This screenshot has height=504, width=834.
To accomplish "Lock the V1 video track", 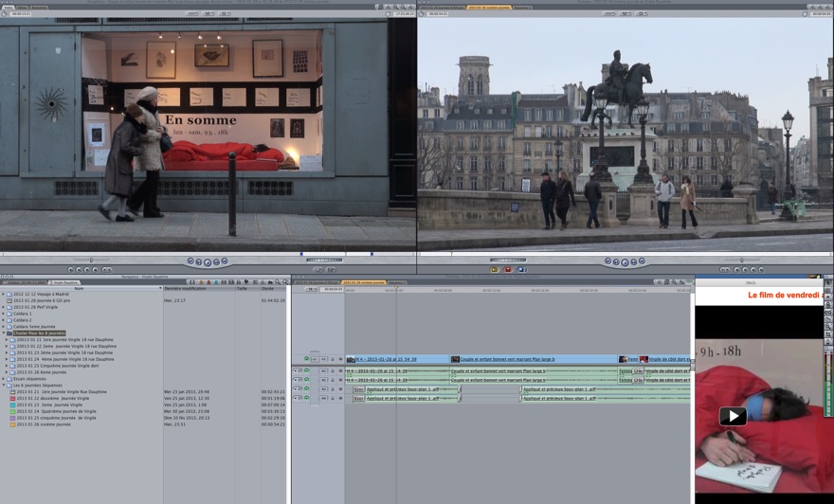I will tap(333, 359).
